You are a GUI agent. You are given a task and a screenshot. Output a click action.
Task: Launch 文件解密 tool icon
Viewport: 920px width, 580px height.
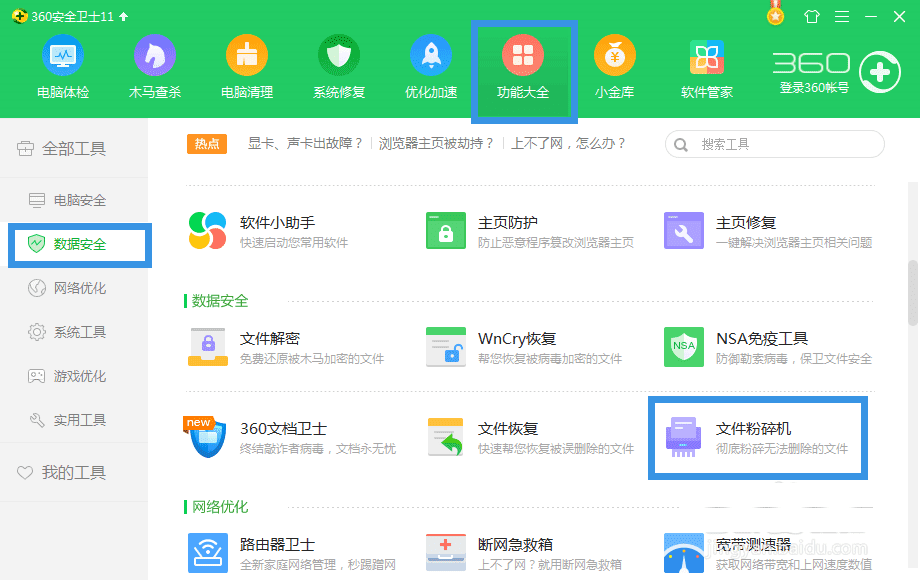tap(208, 347)
